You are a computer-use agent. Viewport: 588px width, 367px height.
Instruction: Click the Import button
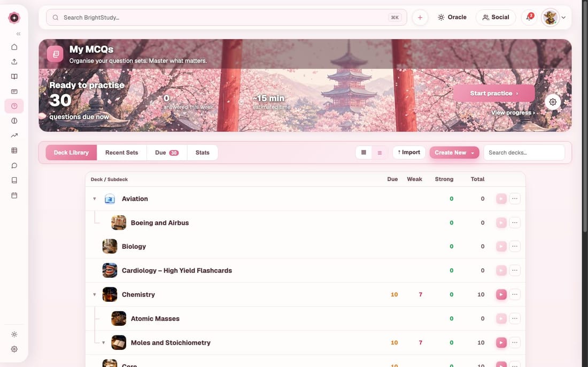tap(409, 152)
